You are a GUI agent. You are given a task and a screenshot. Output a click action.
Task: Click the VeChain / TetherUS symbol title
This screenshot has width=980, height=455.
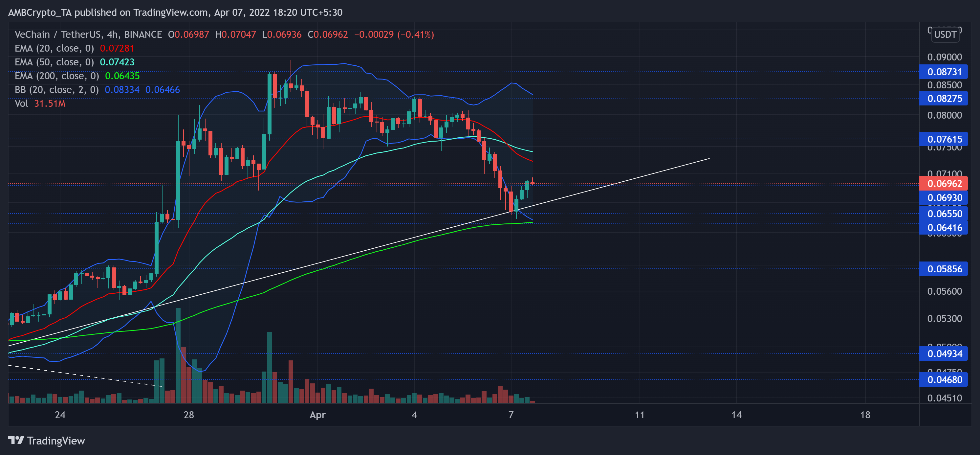point(50,34)
